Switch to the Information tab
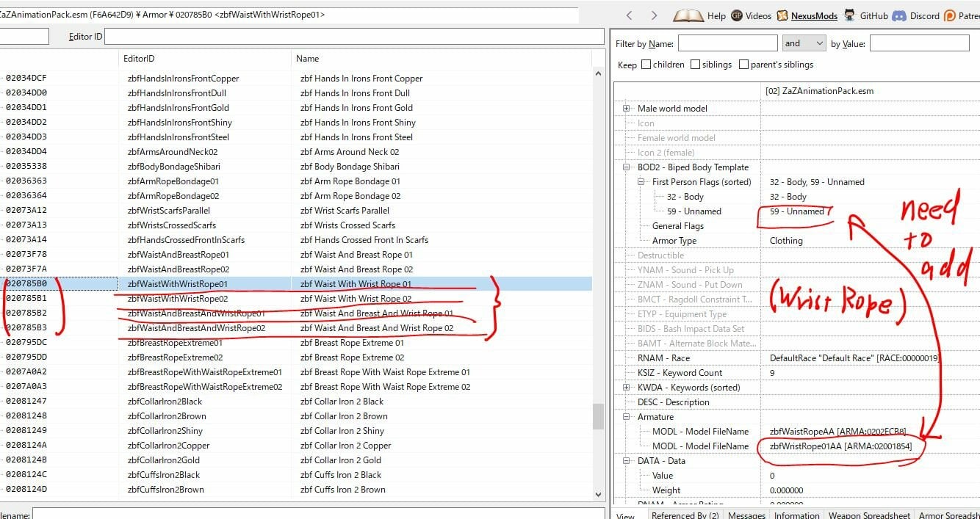 coord(796,515)
